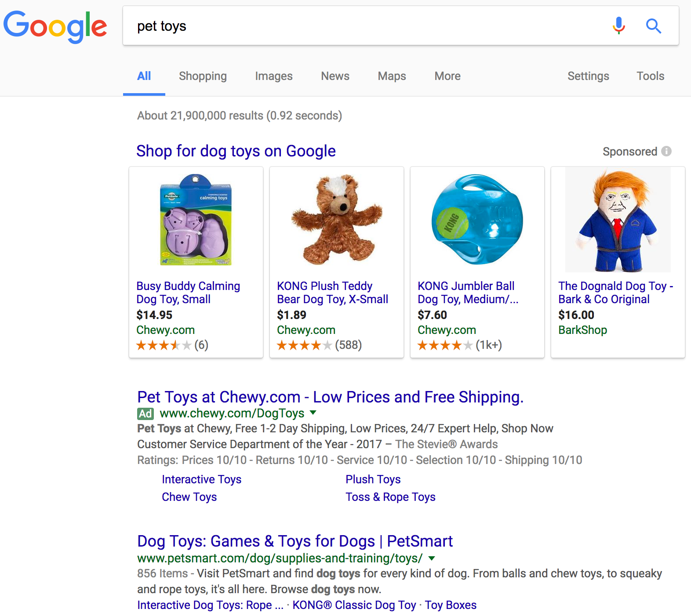Open the Interactive Toys sitelink
The width and height of the screenshot is (691, 616).
201,479
